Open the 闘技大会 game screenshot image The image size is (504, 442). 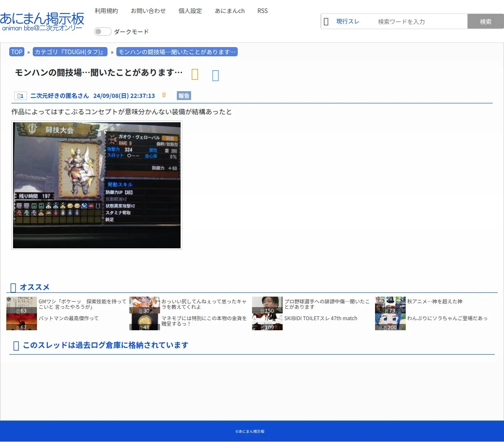(97, 185)
